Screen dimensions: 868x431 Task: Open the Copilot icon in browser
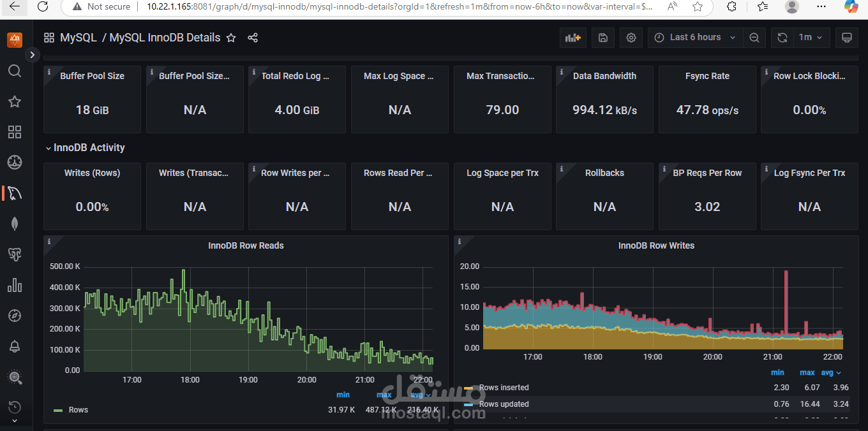851,6
